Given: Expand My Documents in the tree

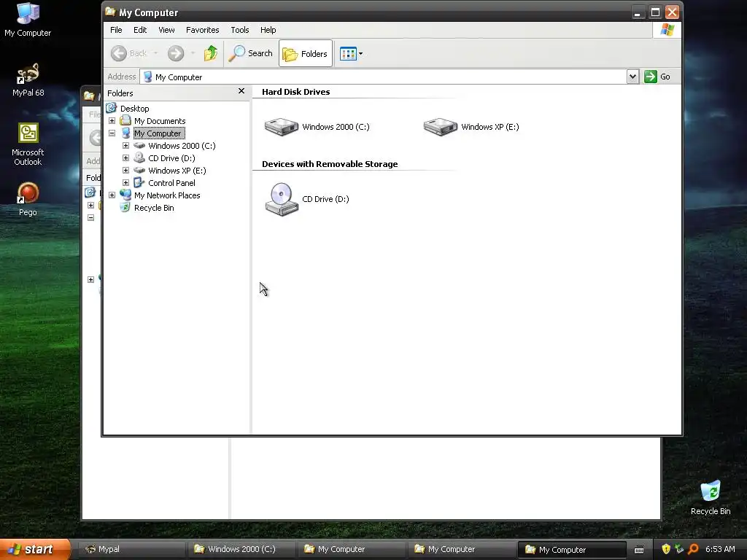Looking at the screenshot, I should pos(112,121).
